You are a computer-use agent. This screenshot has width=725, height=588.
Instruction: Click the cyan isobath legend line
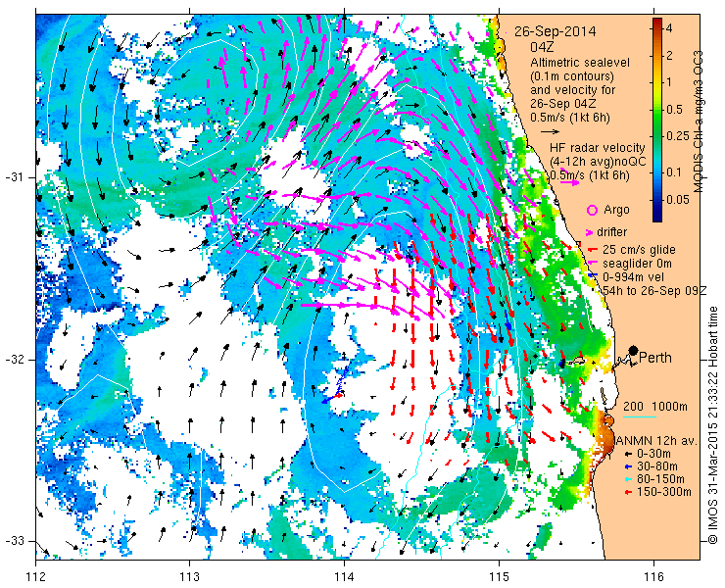tap(640, 417)
